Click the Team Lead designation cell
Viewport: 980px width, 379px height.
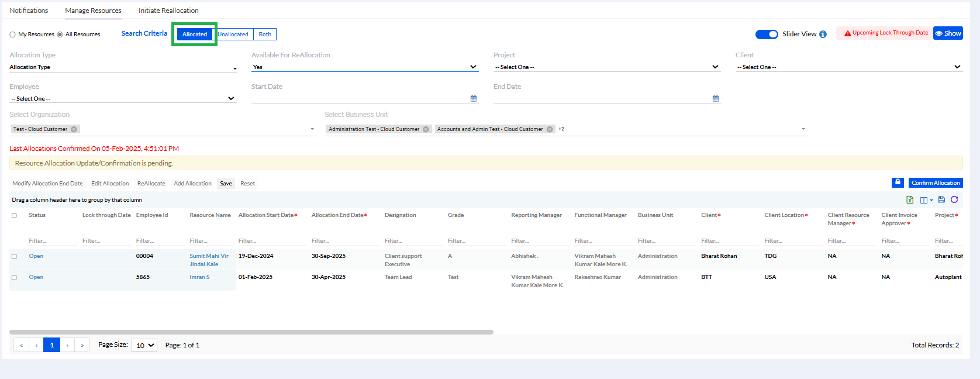(398, 277)
